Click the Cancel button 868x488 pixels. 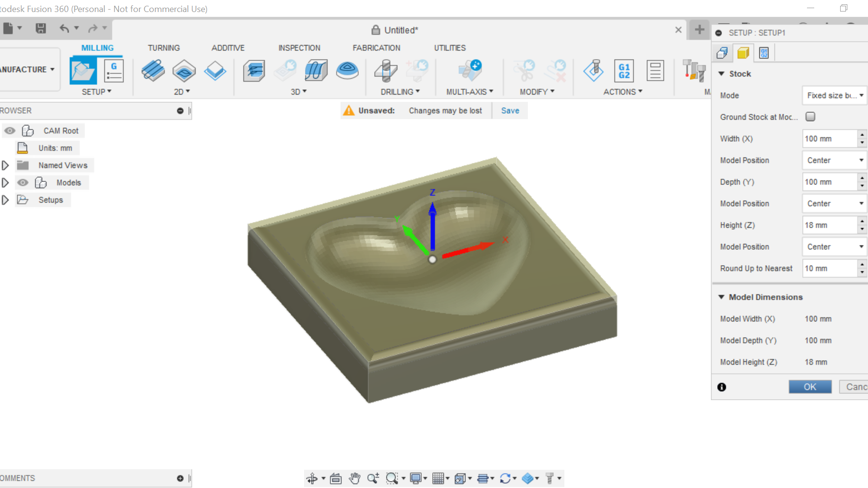click(854, 387)
